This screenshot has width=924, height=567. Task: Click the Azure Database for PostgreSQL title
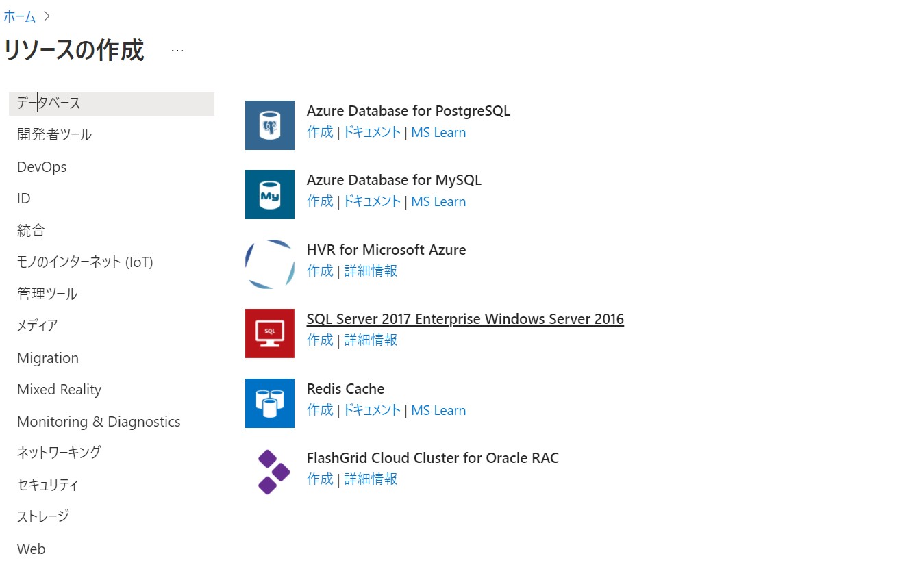coord(408,111)
